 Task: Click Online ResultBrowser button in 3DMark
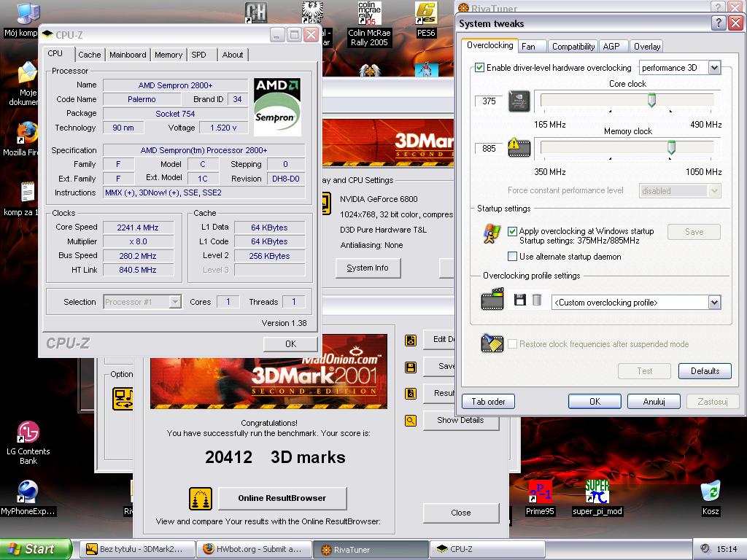[x=282, y=498]
